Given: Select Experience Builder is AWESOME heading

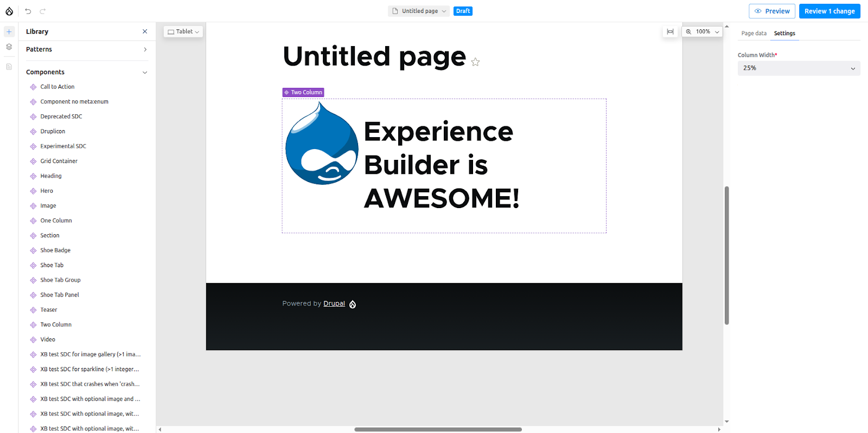Looking at the screenshot, I should point(442,165).
